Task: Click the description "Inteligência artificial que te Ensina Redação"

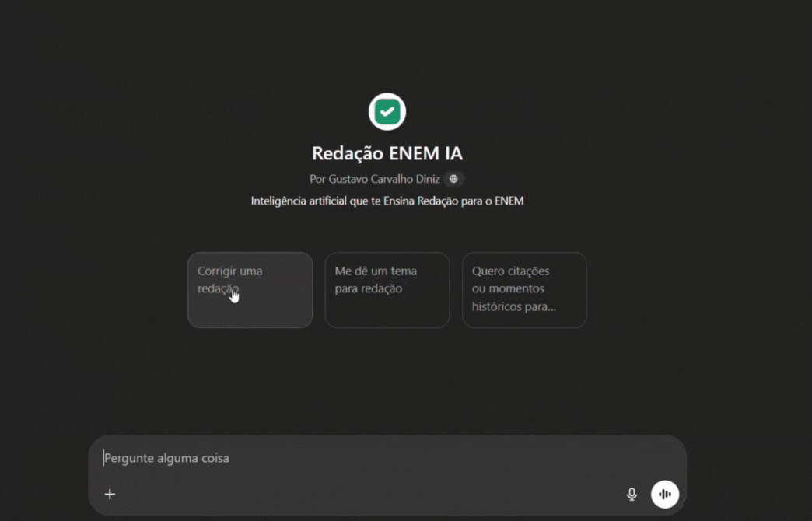Action: point(387,201)
